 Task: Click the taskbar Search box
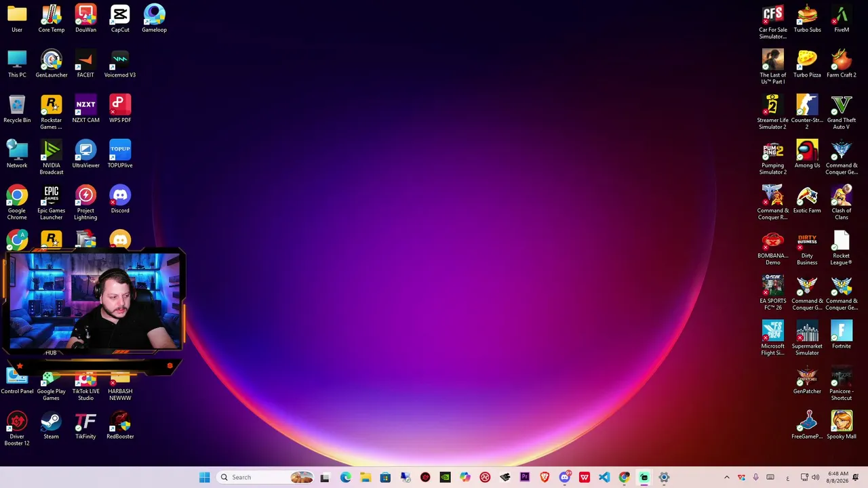[266, 477]
